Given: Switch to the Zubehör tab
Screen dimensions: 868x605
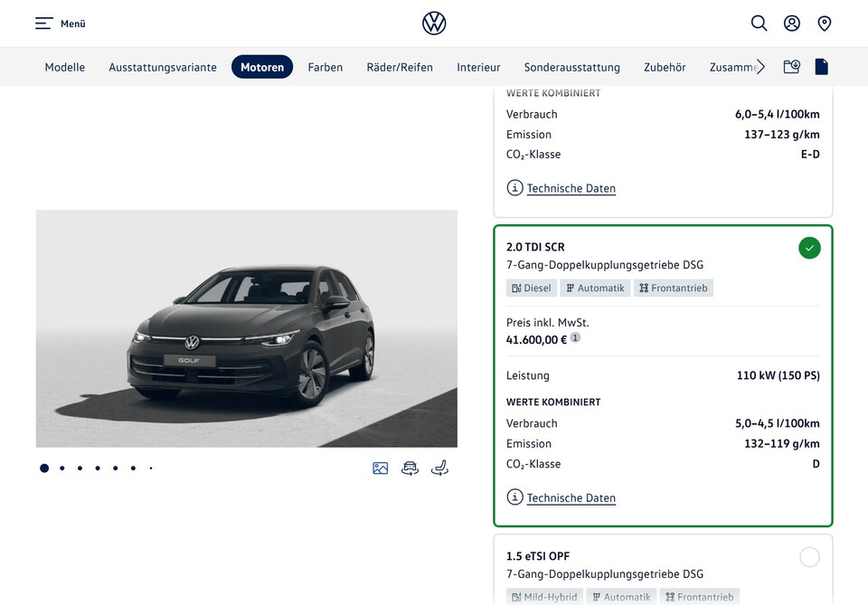Looking at the screenshot, I should pyautogui.click(x=665, y=67).
